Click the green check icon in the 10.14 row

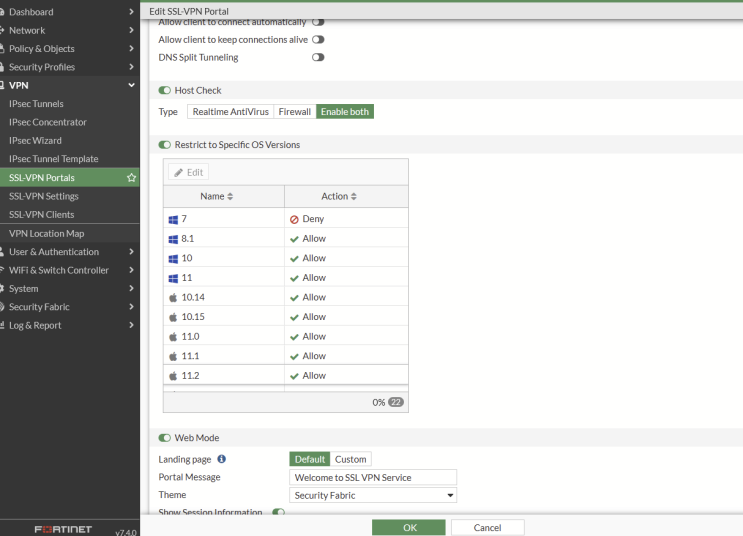(294, 298)
